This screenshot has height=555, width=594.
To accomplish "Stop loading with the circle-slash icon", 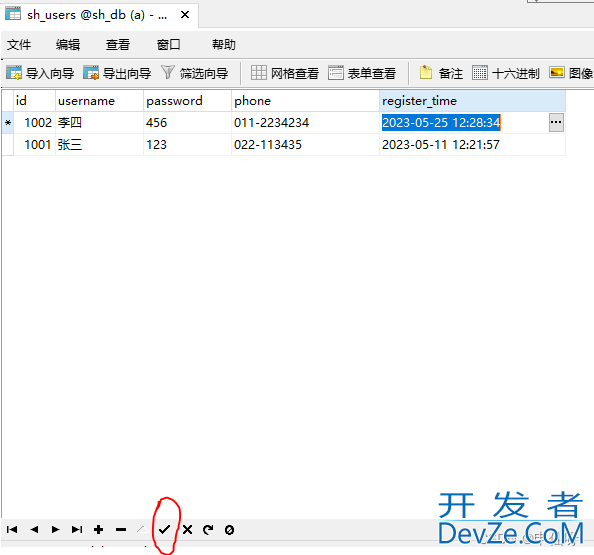I will pos(229,530).
